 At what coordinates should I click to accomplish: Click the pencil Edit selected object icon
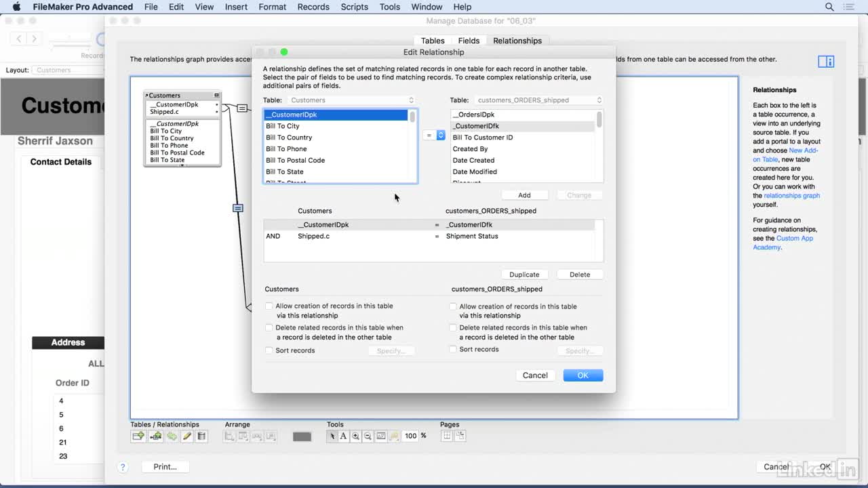186,436
